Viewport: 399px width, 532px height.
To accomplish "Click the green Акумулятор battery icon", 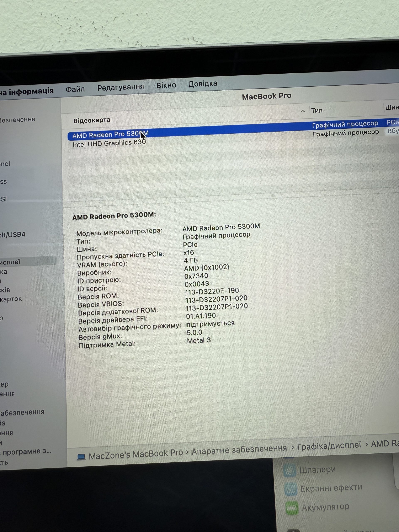I will coord(292,508).
